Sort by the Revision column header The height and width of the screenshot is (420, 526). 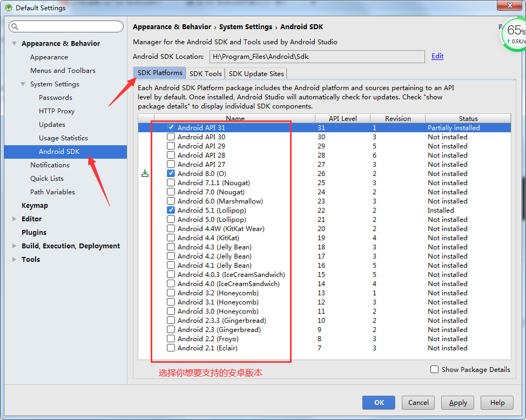(398, 118)
